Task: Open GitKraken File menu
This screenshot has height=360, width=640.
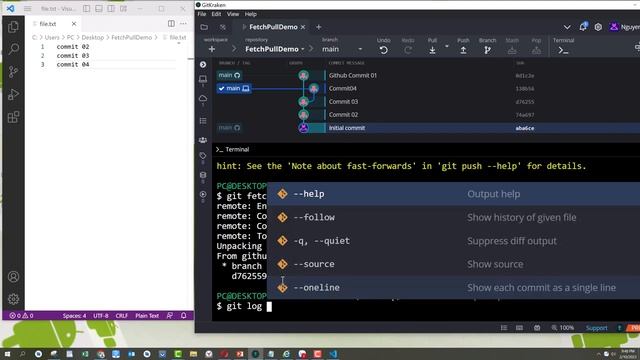Action: pos(202,14)
